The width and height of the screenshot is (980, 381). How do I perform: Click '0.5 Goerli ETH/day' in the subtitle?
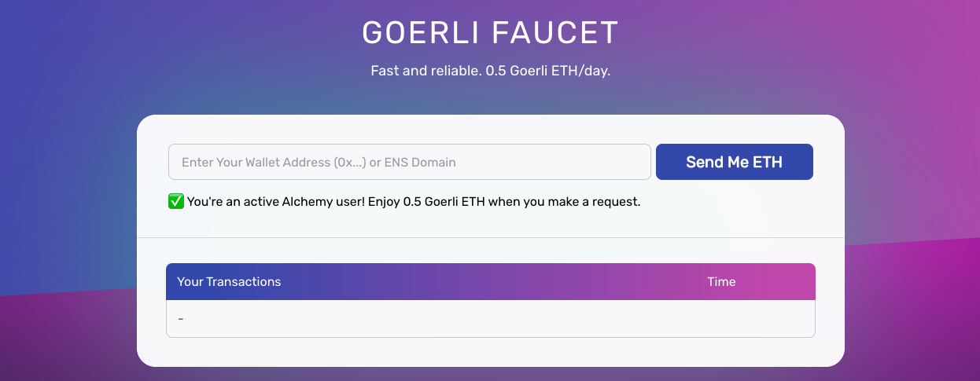[x=548, y=71]
